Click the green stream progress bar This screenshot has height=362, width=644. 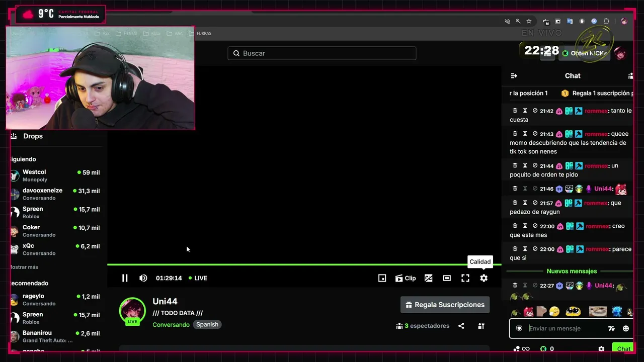pos(304,264)
